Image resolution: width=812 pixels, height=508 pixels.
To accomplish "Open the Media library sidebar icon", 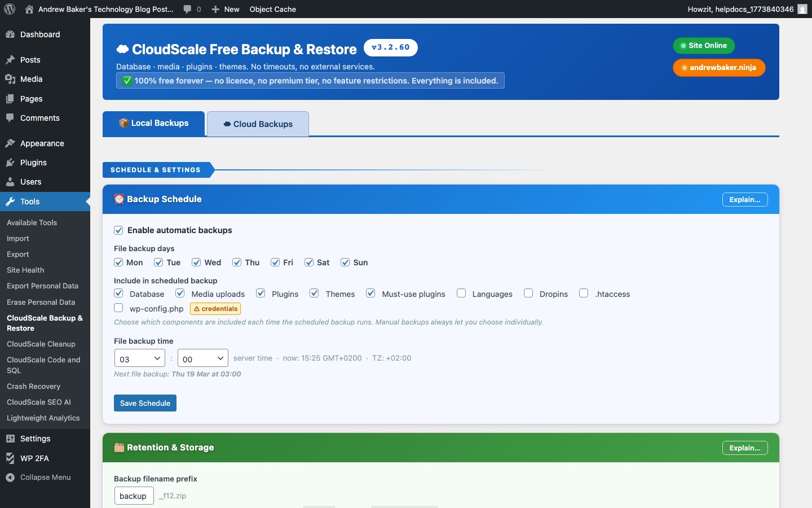I will pyautogui.click(x=10, y=80).
